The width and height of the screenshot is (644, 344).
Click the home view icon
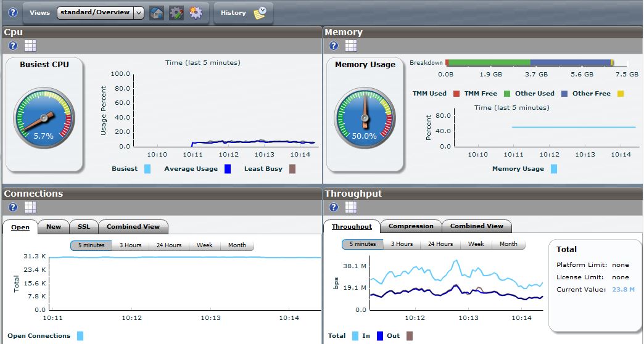(157, 12)
